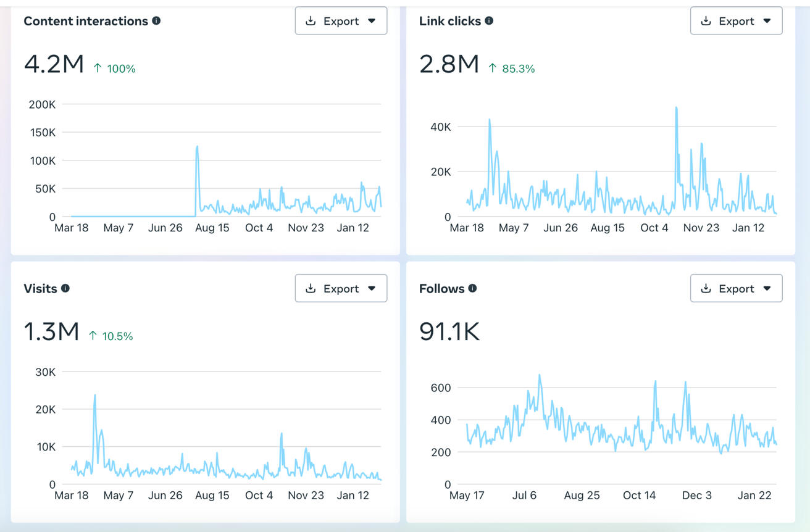Click the Export button on Content interactions card
The width and height of the screenshot is (810, 532).
(x=341, y=20)
